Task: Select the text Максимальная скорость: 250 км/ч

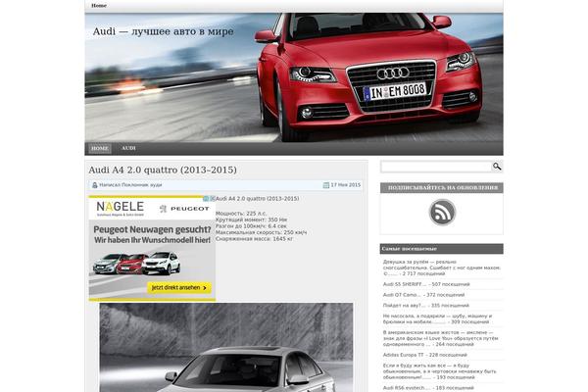Action: tap(261, 232)
